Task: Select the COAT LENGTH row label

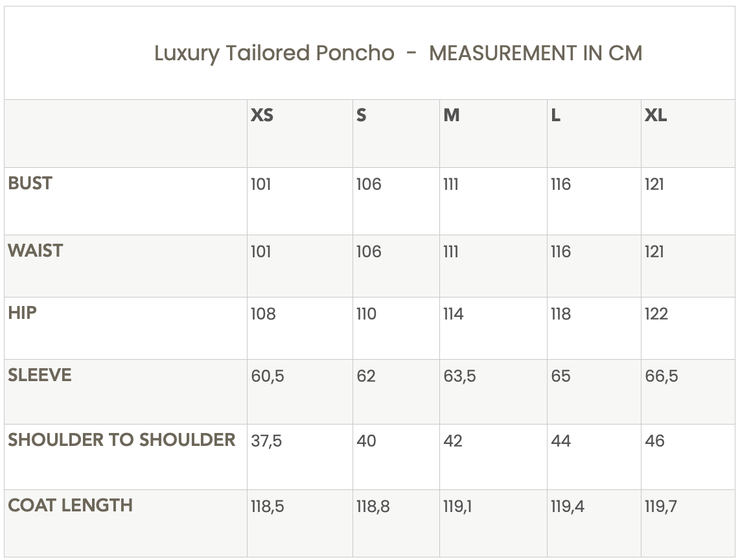Action: (x=70, y=506)
